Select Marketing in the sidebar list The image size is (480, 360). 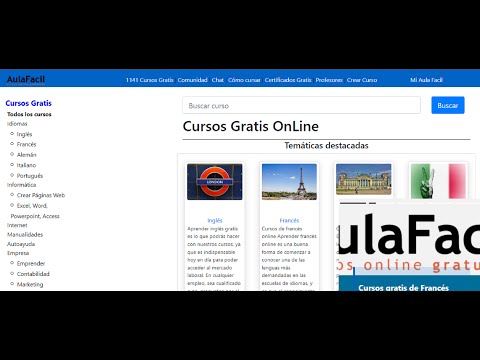tap(30, 284)
